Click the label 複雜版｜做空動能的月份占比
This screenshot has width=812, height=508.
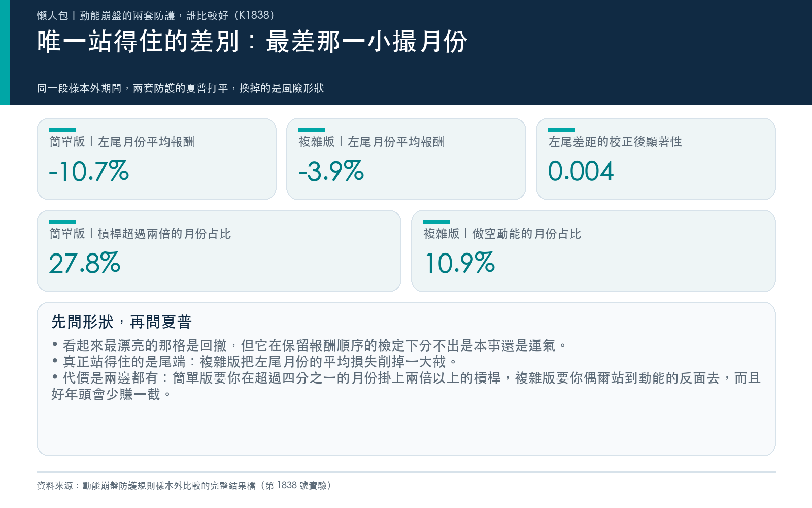(502, 234)
